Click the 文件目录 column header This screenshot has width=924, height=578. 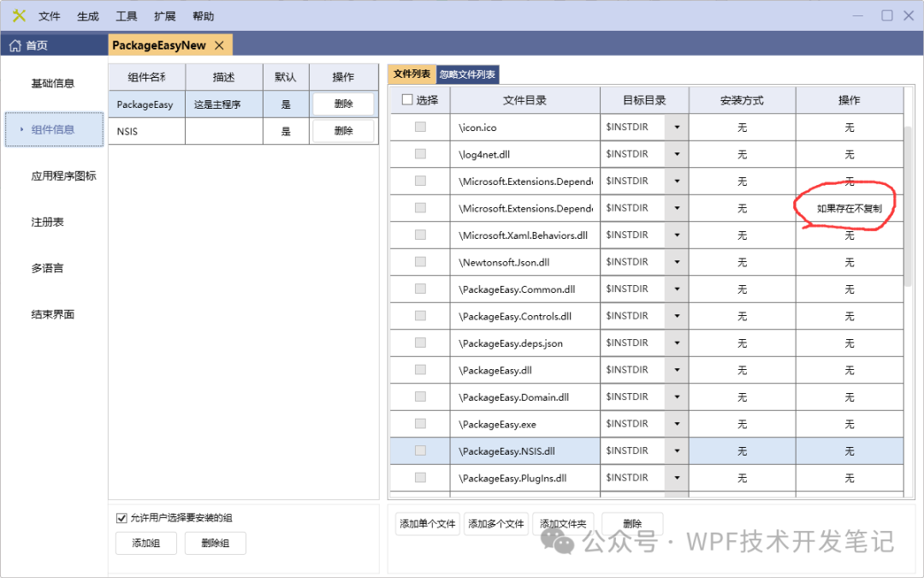tap(524, 100)
